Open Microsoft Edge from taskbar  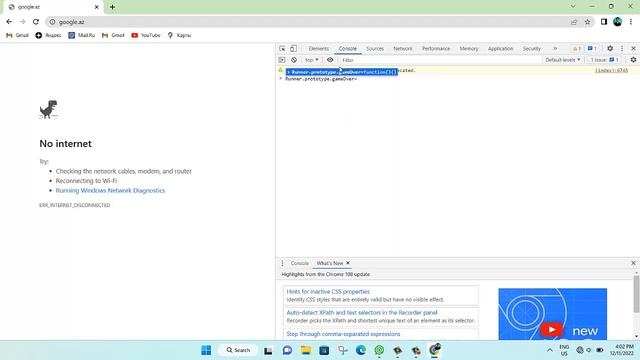pos(361,350)
